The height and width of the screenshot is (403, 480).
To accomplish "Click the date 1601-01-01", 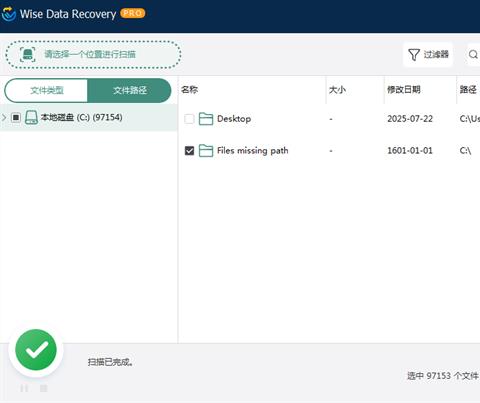I will [x=410, y=151].
